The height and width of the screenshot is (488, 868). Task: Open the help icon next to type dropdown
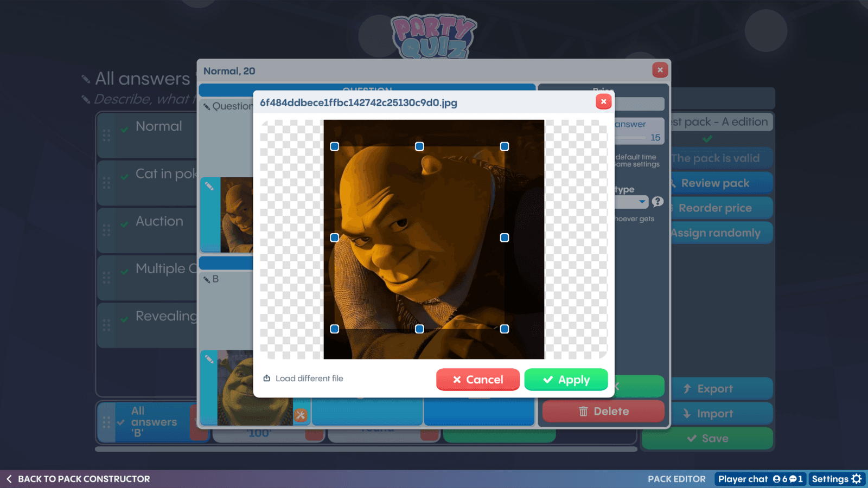coord(658,202)
